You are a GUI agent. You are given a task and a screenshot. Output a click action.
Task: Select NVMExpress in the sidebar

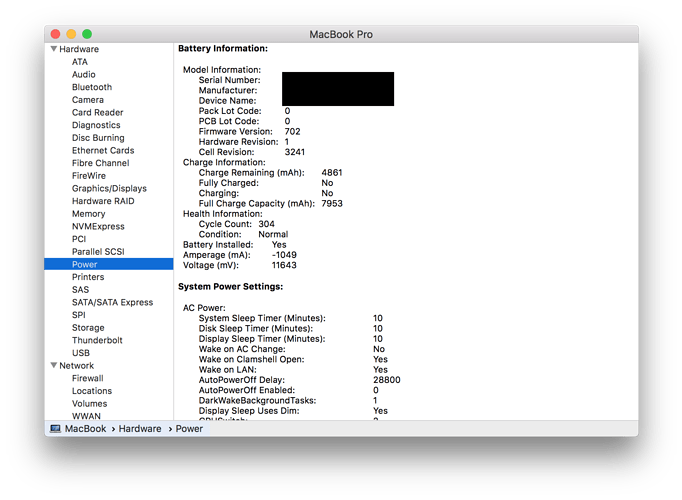pyautogui.click(x=98, y=226)
